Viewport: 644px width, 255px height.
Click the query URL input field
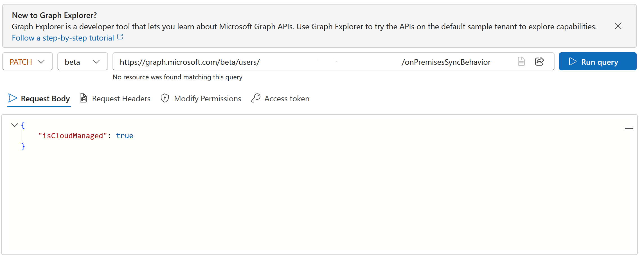click(x=309, y=62)
